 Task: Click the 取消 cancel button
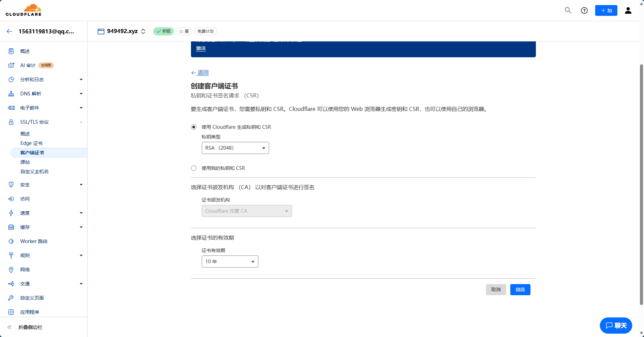(x=496, y=289)
